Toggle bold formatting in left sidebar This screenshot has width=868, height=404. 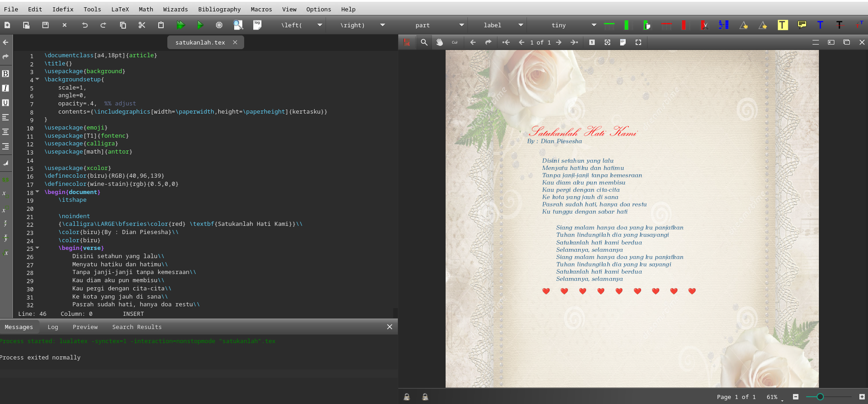[5, 74]
